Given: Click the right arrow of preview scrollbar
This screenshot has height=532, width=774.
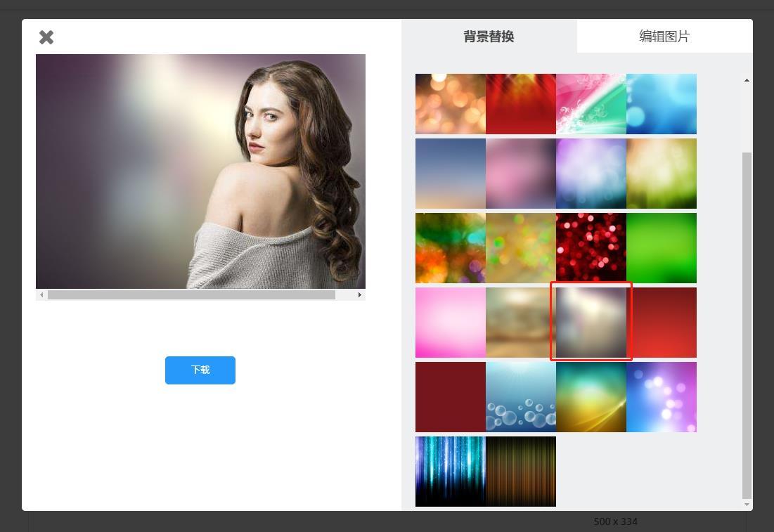Looking at the screenshot, I should pyautogui.click(x=360, y=294).
